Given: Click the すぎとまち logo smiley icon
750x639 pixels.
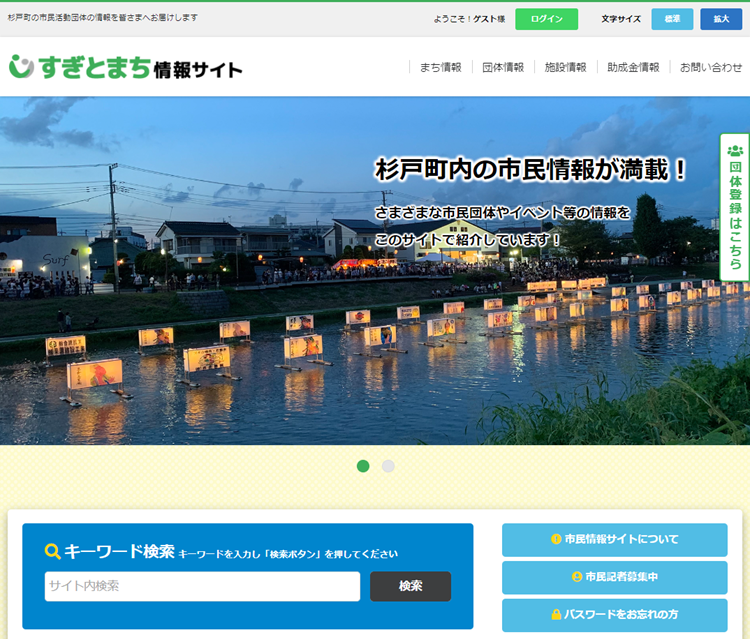Looking at the screenshot, I should (x=21, y=67).
